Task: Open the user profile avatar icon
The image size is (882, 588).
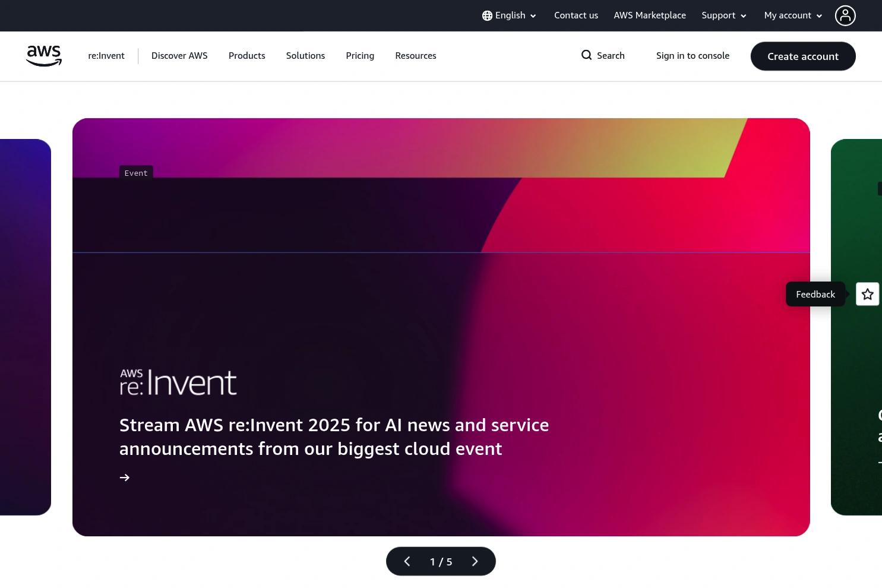Action: pyautogui.click(x=845, y=15)
